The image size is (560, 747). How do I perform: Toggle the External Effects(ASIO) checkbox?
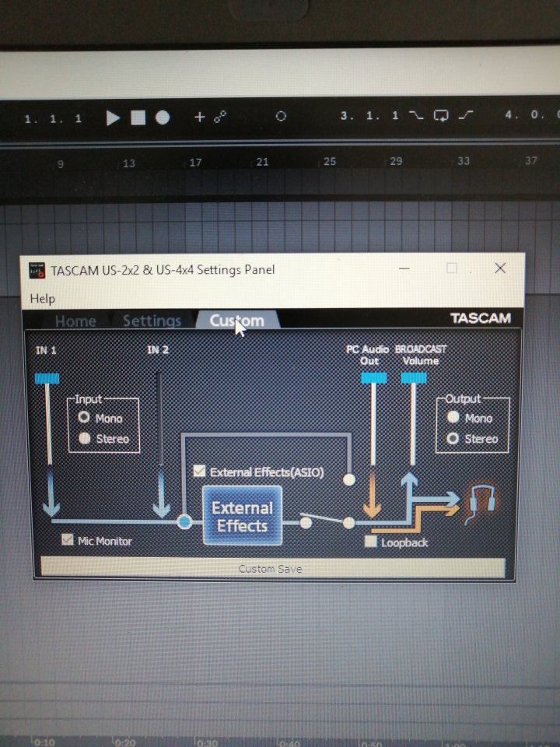(199, 472)
